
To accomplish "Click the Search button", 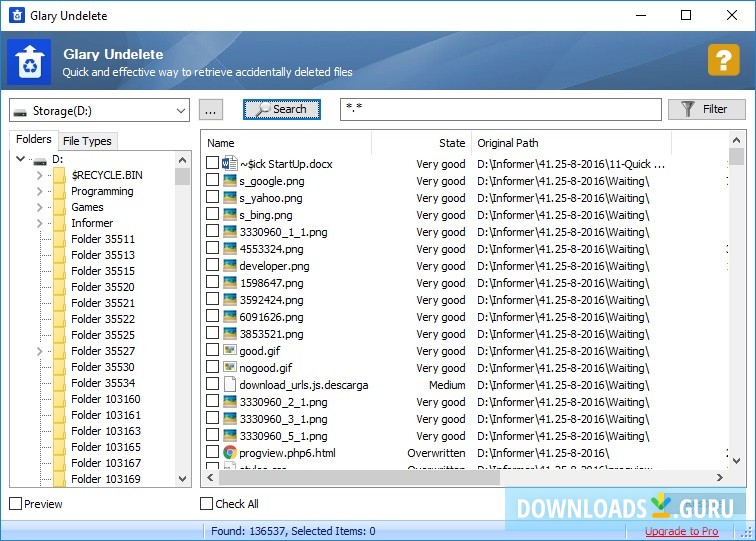I will point(282,109).
